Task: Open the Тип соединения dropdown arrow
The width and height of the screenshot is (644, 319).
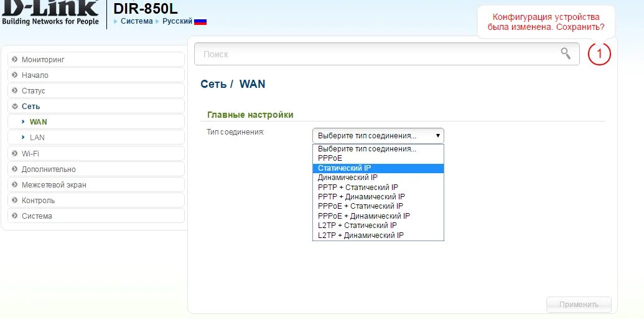Action: point(438,136)
